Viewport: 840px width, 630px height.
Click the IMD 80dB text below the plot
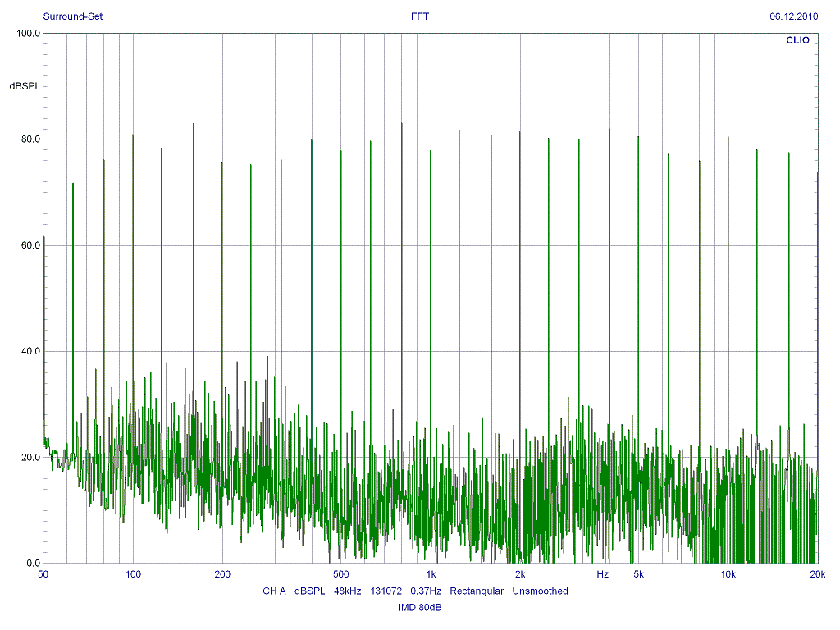click(420, 608)
